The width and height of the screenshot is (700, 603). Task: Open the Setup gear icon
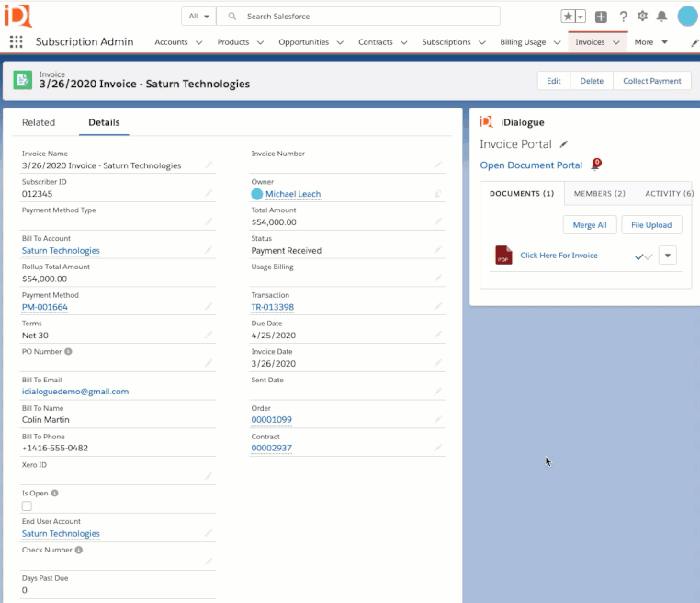(x=642, y=17)
